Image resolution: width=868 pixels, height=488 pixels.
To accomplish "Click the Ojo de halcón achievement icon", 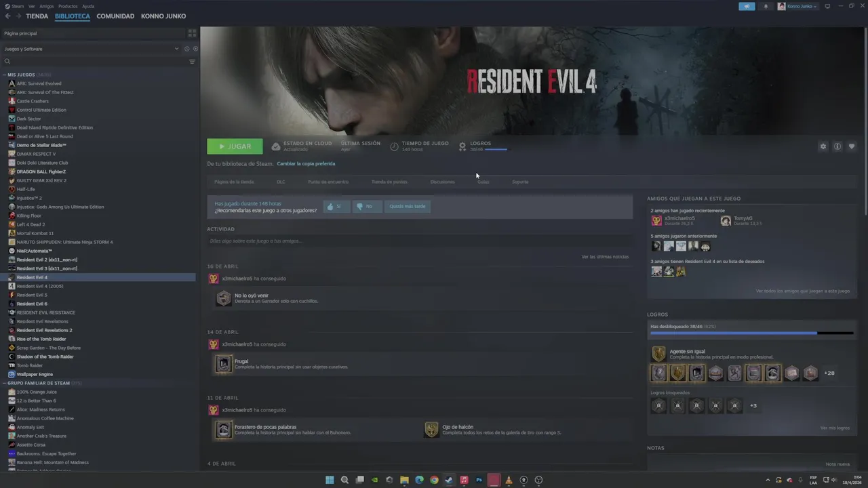I will coord(431,430).
